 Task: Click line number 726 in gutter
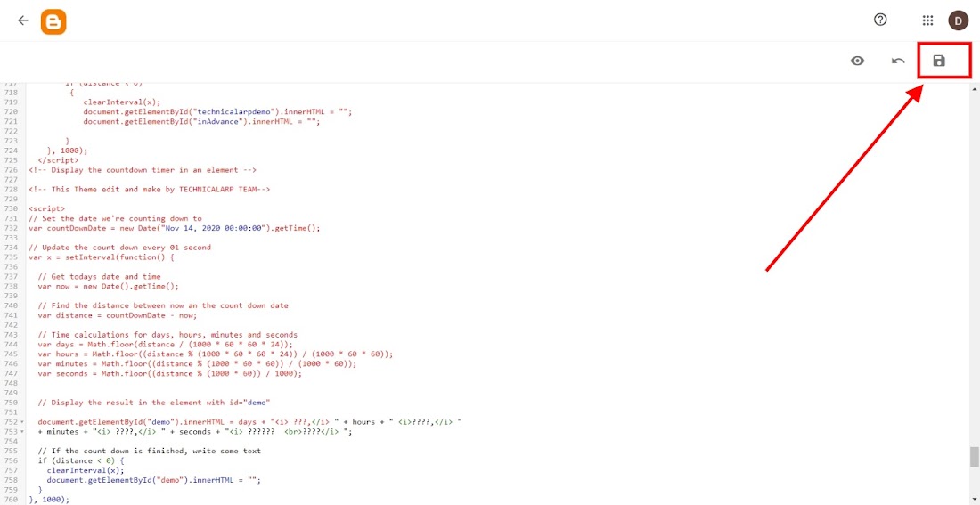pyautogui.click(x=10, y=170)
